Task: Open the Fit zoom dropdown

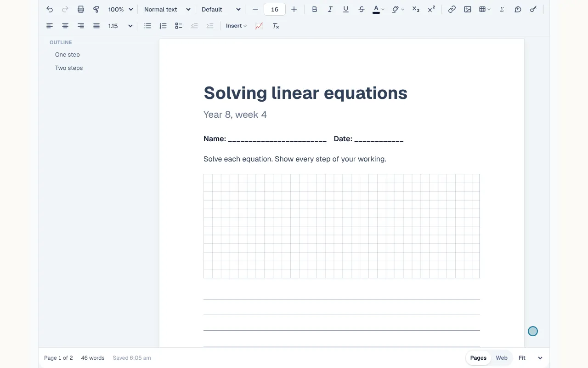Action: coord(530,358)
